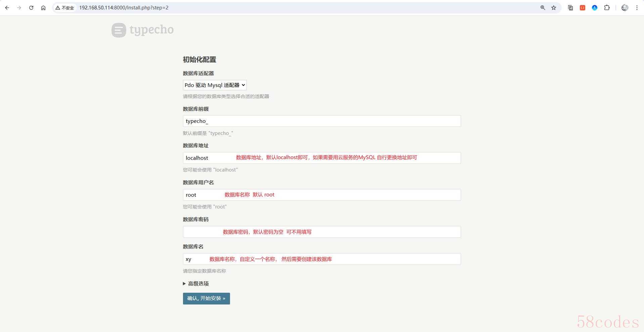
Task: Open the 数据库适配器 dropdown
Action: (215, 85)
